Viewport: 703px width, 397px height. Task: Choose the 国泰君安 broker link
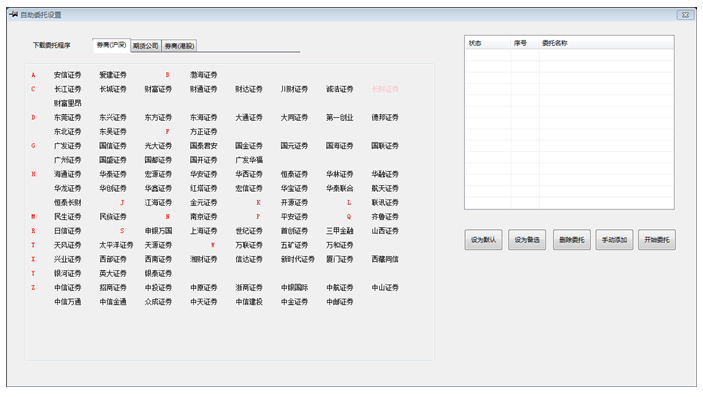204,146
